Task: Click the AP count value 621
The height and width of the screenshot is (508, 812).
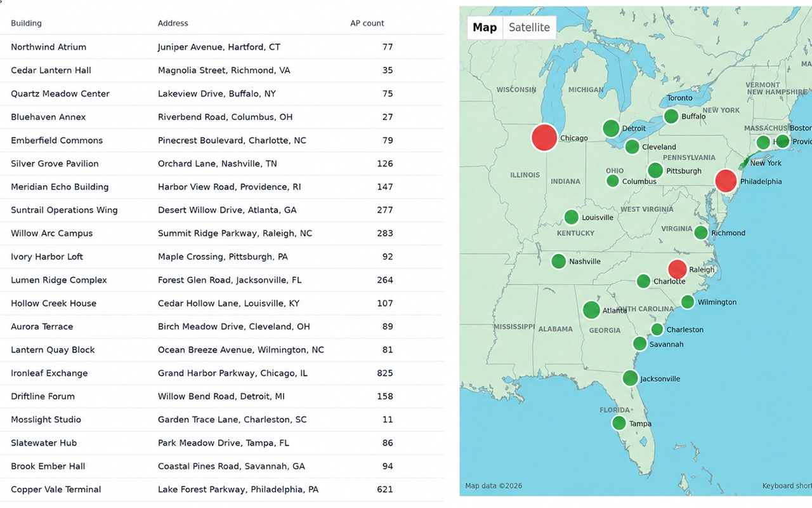Action: click(x=385, y=490)
